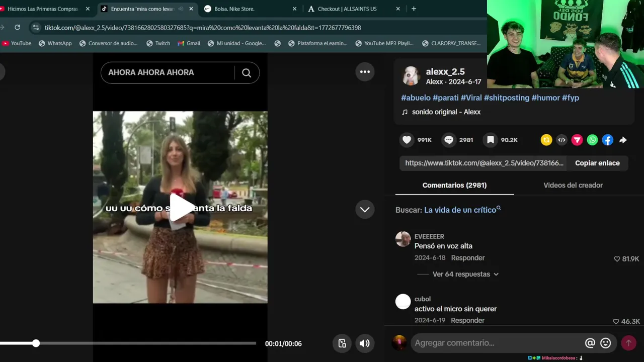Open the Gmail bookmark

pos(189,43)
